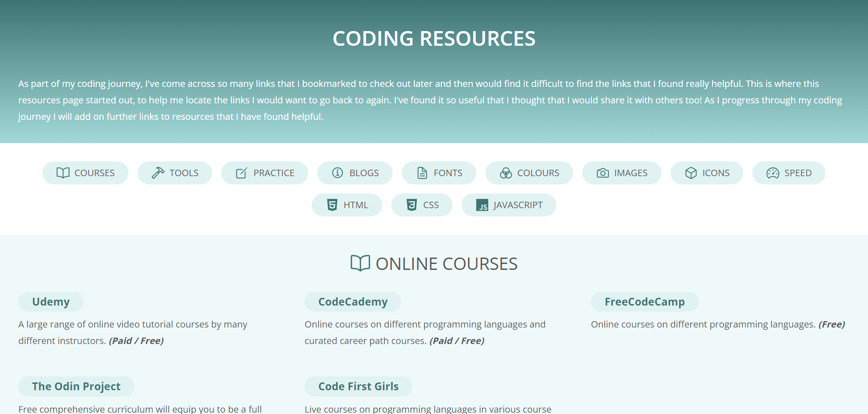The width and height of the screenshot is (868, 414).
Task: Select the SPEED nav label
Action: [x=798, y=173]
